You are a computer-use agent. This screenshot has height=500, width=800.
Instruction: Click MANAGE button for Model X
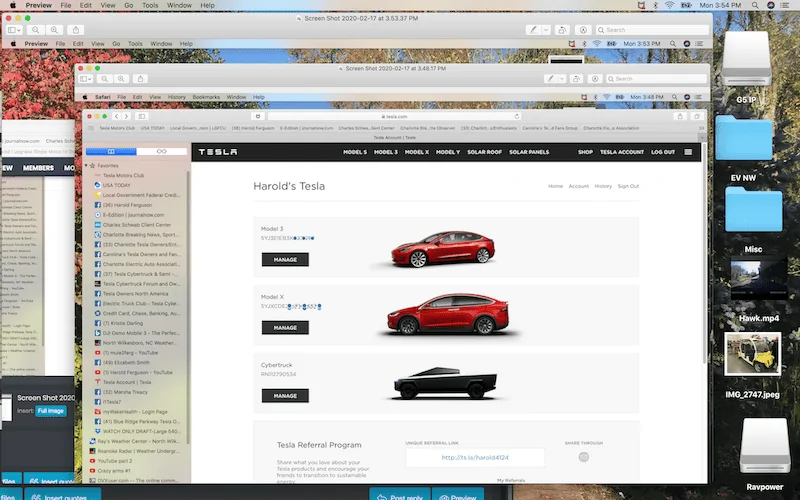click(285, 328)
